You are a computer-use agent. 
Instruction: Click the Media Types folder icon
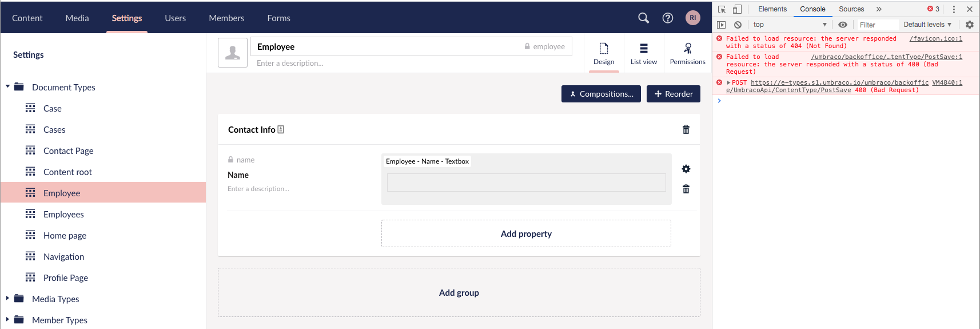[x=19, y=299]
